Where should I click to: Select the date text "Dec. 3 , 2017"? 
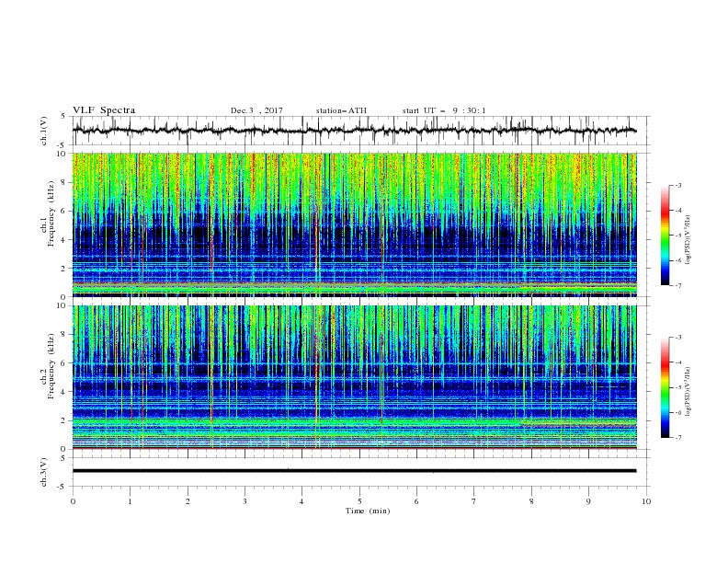256,110
